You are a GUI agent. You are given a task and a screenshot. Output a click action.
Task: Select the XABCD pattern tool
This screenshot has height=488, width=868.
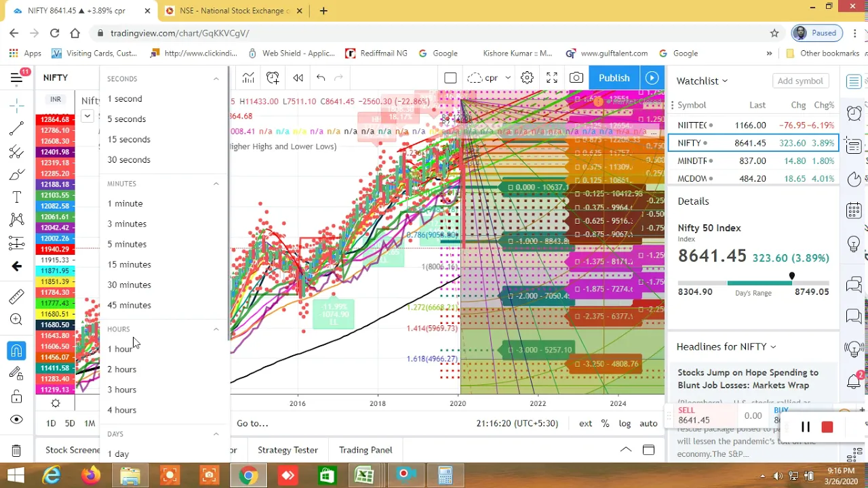point(17,220)
